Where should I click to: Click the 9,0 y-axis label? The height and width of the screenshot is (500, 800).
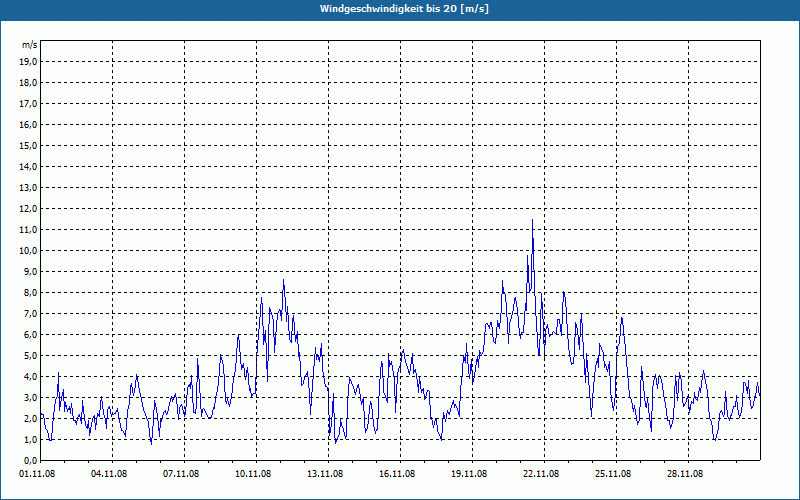point(30,271)
